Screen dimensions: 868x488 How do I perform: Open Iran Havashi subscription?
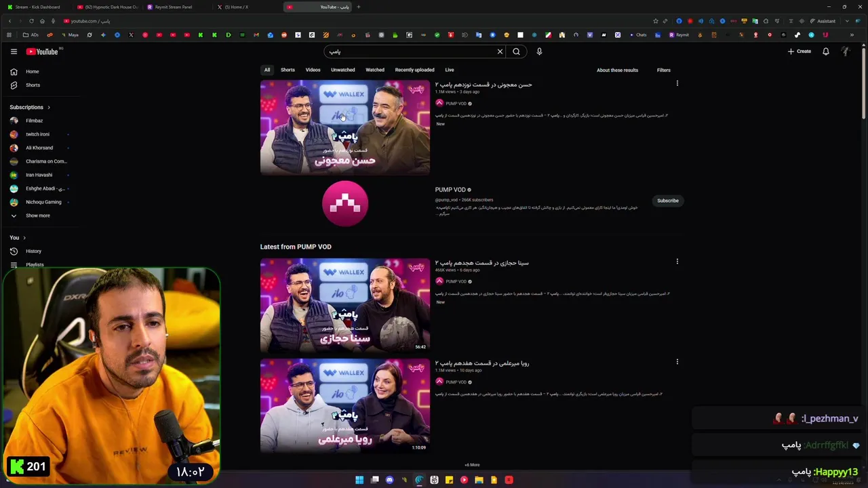point(39,175)
